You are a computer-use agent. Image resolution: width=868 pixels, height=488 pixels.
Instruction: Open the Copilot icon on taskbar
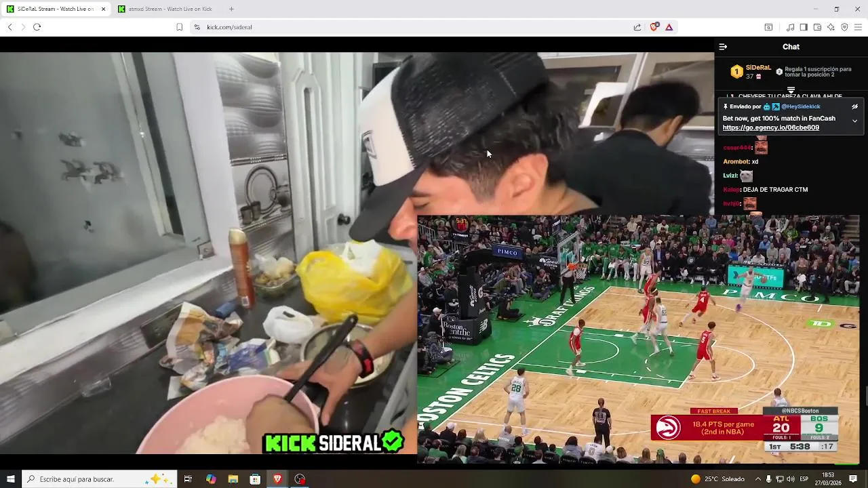[211, 479]
